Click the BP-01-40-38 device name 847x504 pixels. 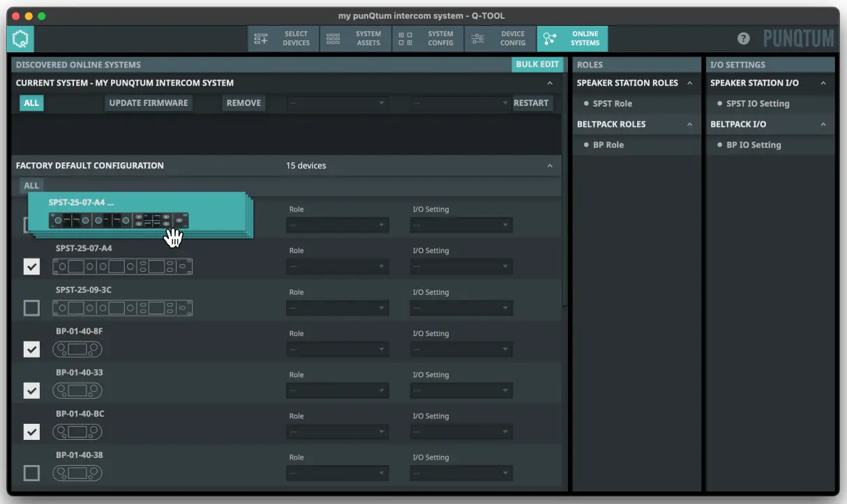coord(80,455)
